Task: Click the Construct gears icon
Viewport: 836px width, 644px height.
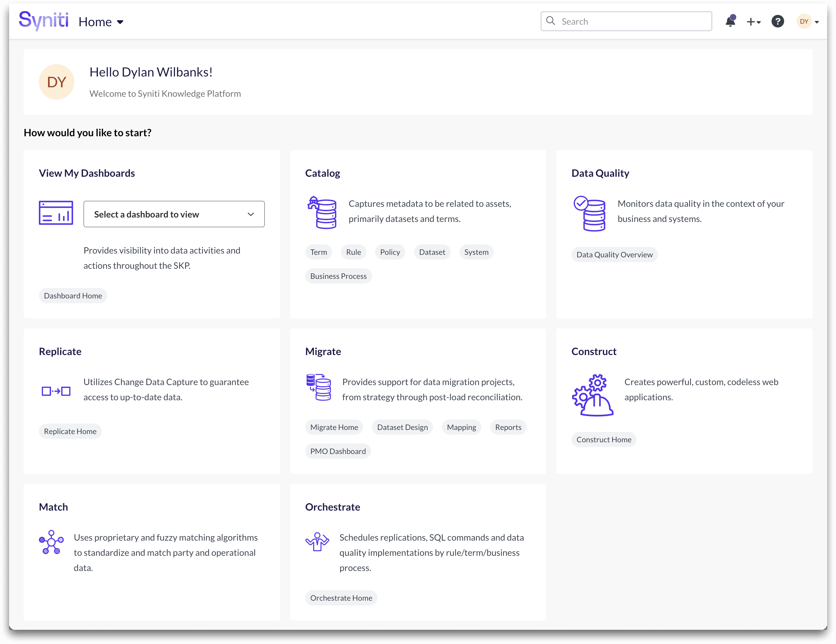Action: click(593, 395)
